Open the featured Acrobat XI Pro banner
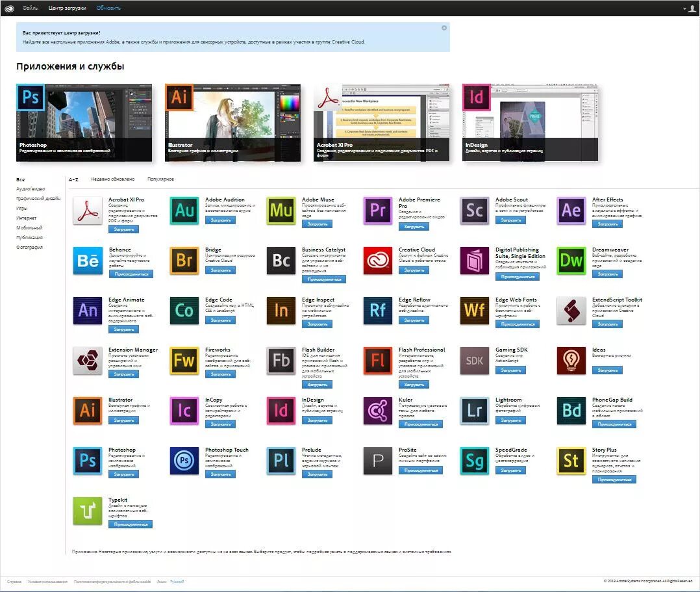Screen dimensions: 700x592 click(x=381, y=122)
